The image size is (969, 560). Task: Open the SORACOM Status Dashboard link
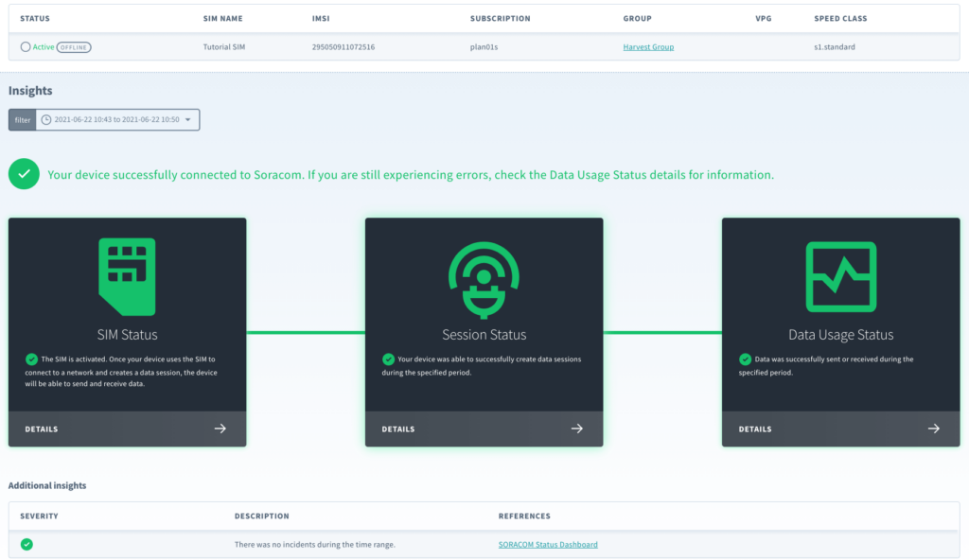548,545
